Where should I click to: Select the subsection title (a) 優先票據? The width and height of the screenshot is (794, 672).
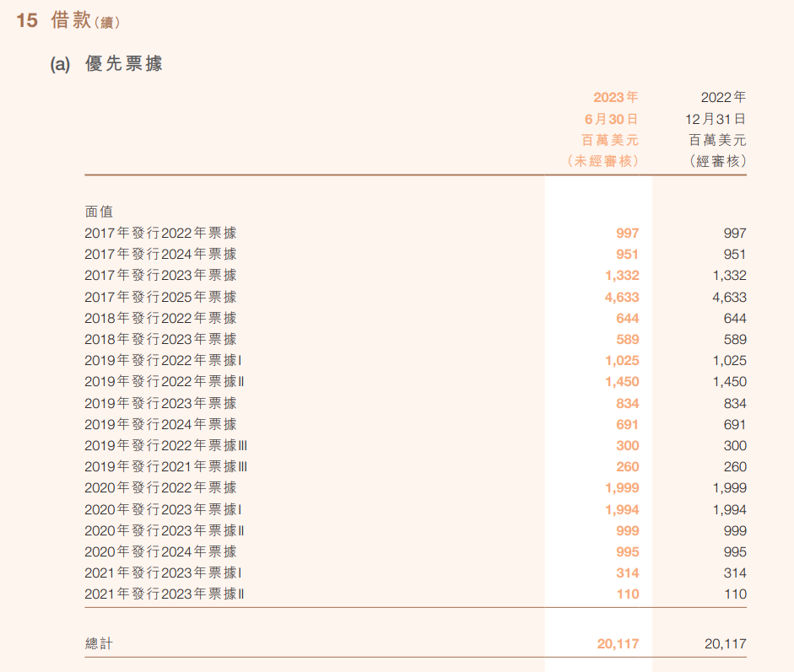tap(106, 64)
